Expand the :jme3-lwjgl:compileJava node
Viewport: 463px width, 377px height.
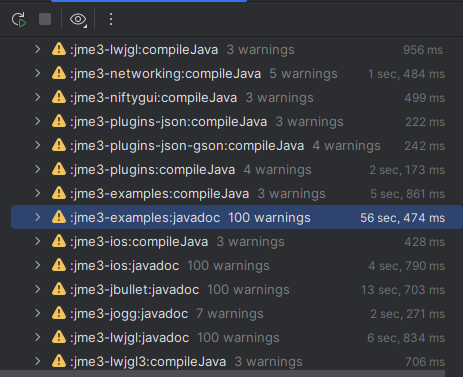pos(38,50)
